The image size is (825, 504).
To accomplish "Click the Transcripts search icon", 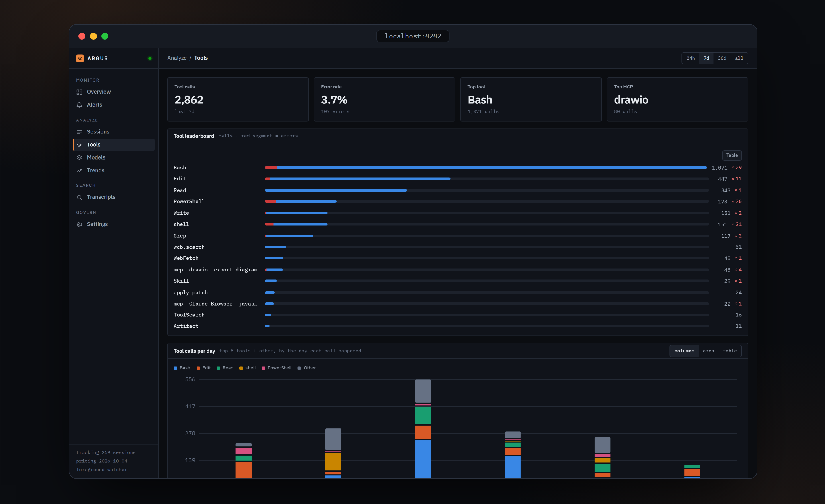I will (x=79, y=197).
